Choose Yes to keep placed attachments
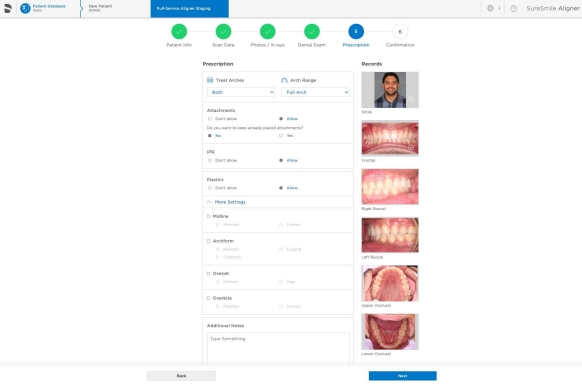The image size is (582, 384). pyautogui.click(x=281, y=136)
